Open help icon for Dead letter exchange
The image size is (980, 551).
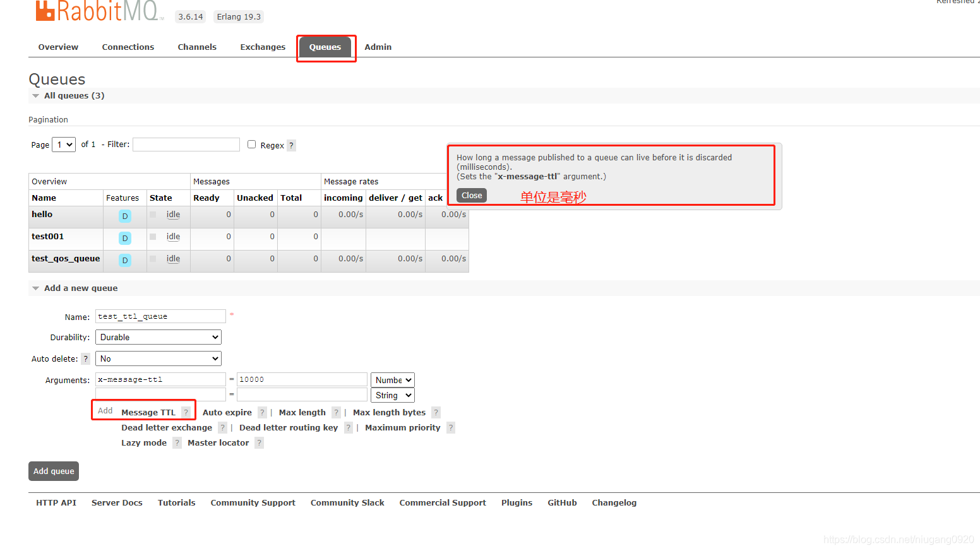pos(222,428)
